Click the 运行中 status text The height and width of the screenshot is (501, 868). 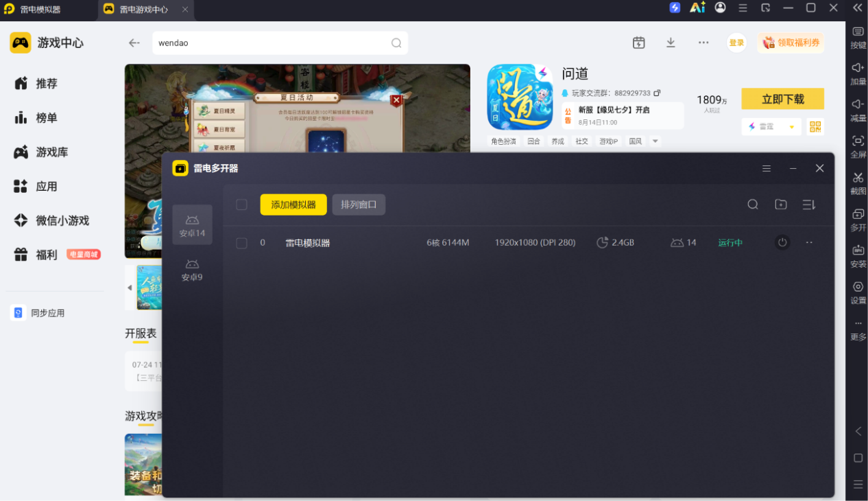point(730,243)
